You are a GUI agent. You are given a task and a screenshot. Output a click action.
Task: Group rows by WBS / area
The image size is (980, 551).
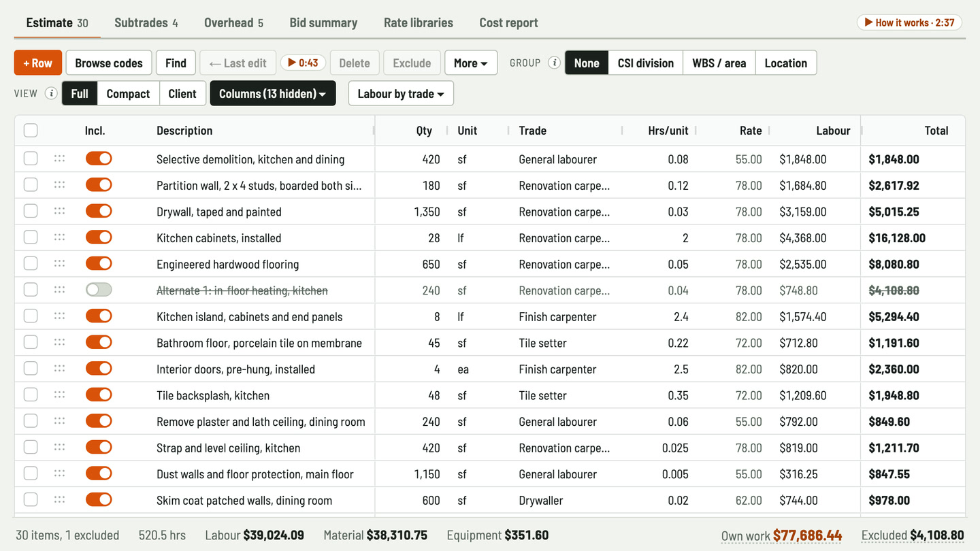point(719,63)
